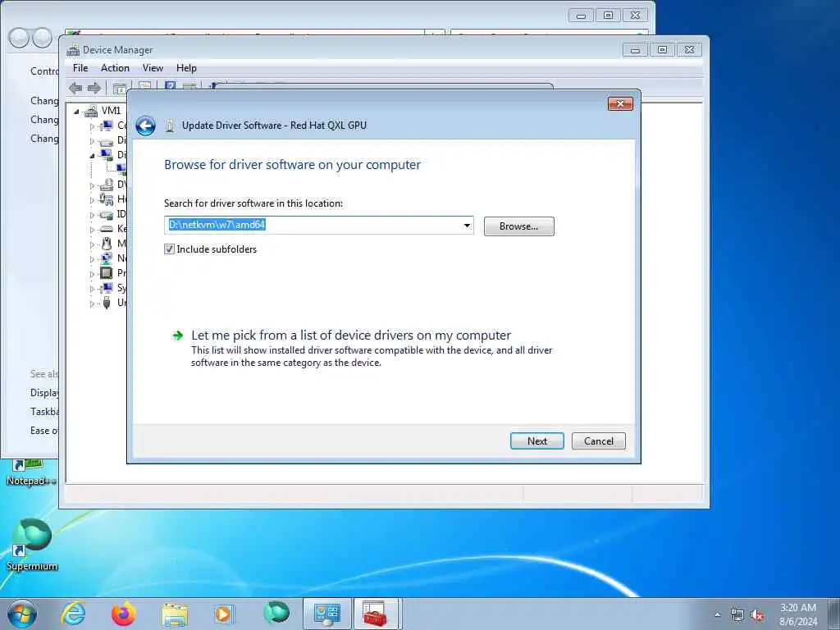Expand the Universal Serial Bus node arrow

[92, 304]
